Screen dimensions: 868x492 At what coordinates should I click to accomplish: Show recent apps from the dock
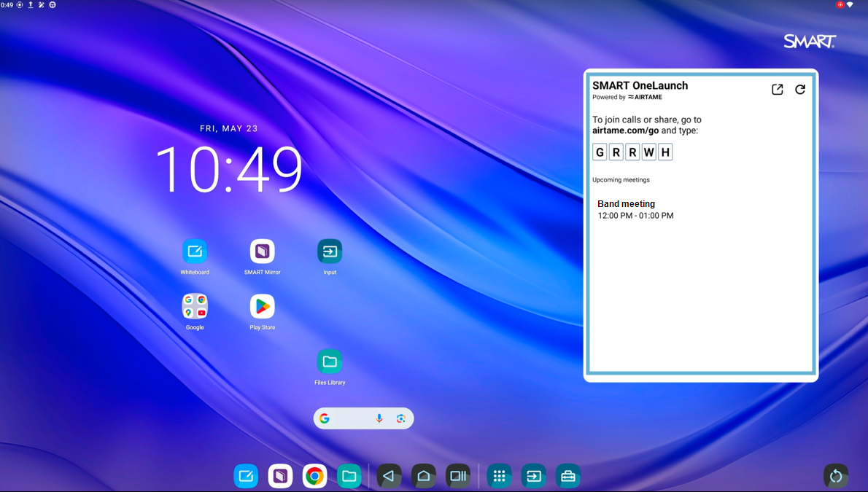point(458,476)
